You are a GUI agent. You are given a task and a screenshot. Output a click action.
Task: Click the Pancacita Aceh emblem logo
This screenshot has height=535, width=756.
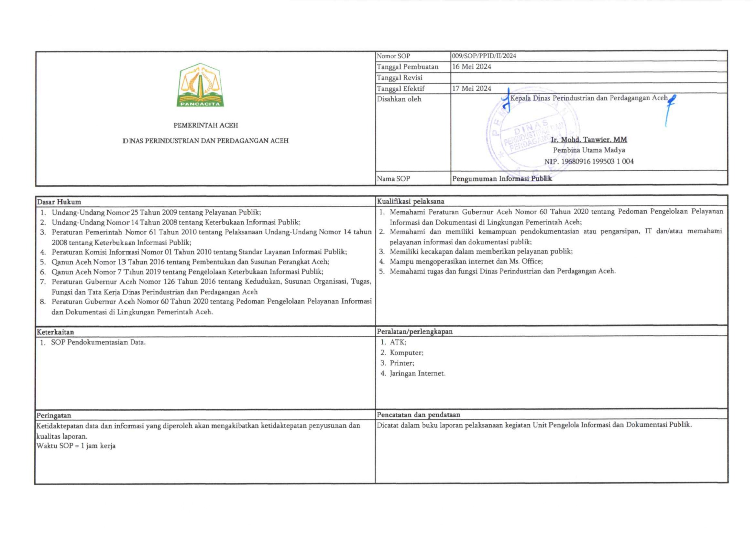pyautogui.click(x=200, y=85)
